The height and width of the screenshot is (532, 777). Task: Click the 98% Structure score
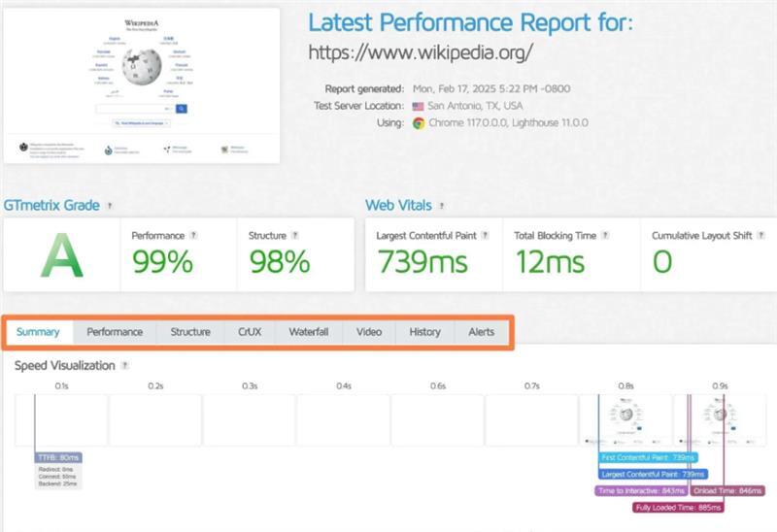point(280,261)
